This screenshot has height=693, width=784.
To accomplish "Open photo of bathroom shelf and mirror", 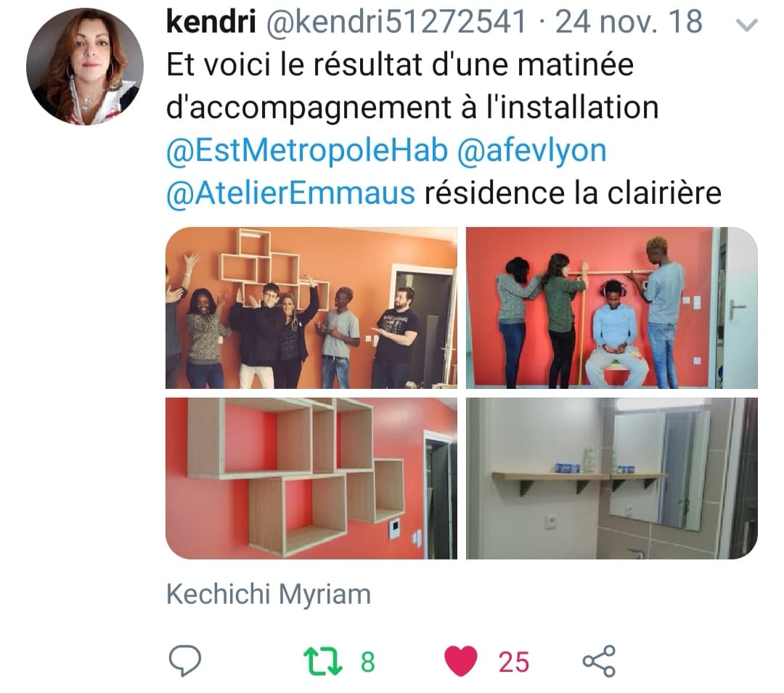I will click(x=611, y=478).
